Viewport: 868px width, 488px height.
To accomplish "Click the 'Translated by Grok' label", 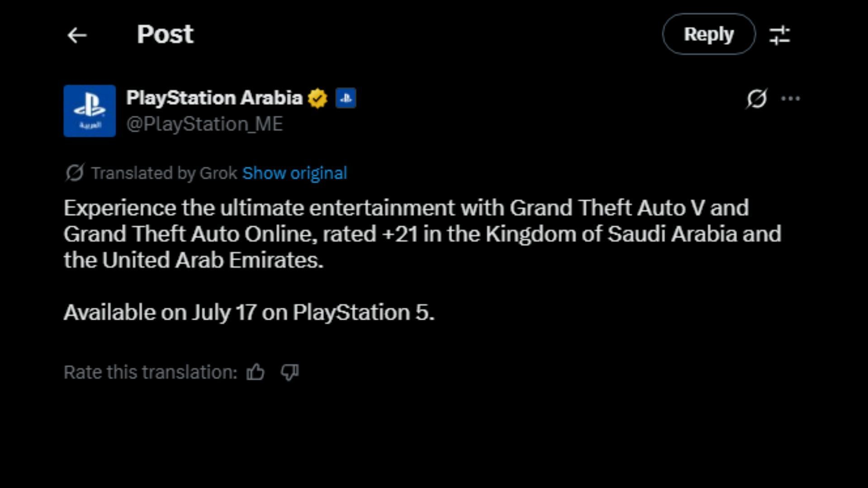I will coord(164,173).
